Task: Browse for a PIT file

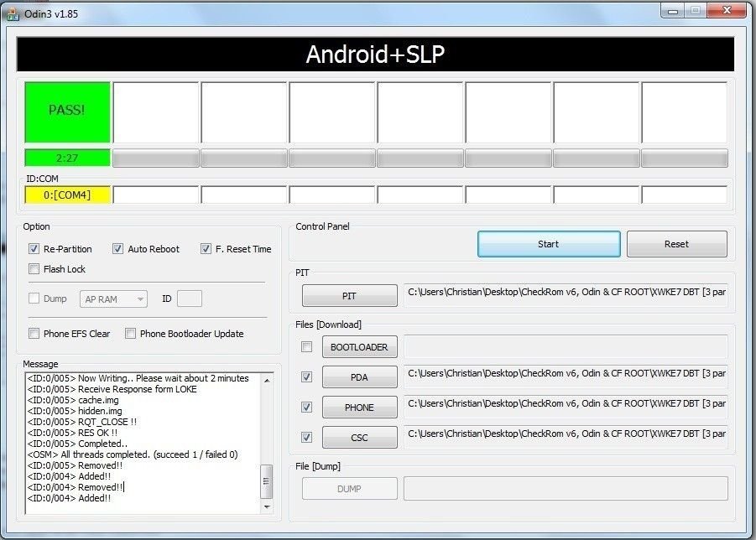Action: pos(350,296)
